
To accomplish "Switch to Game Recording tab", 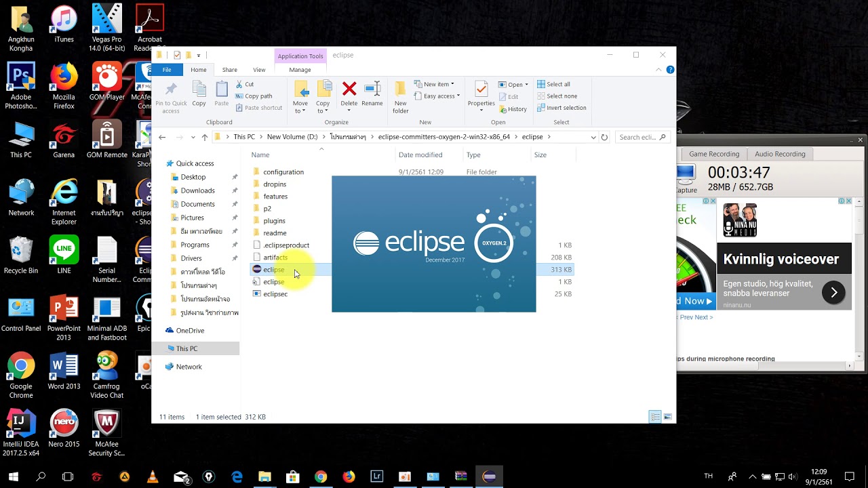I will (x=714, y=154).
